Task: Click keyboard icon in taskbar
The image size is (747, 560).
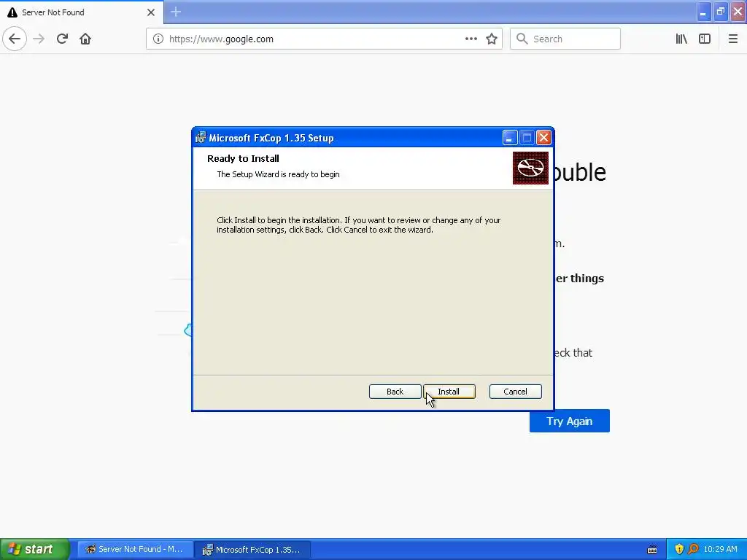Action: [x=652, y=550]
